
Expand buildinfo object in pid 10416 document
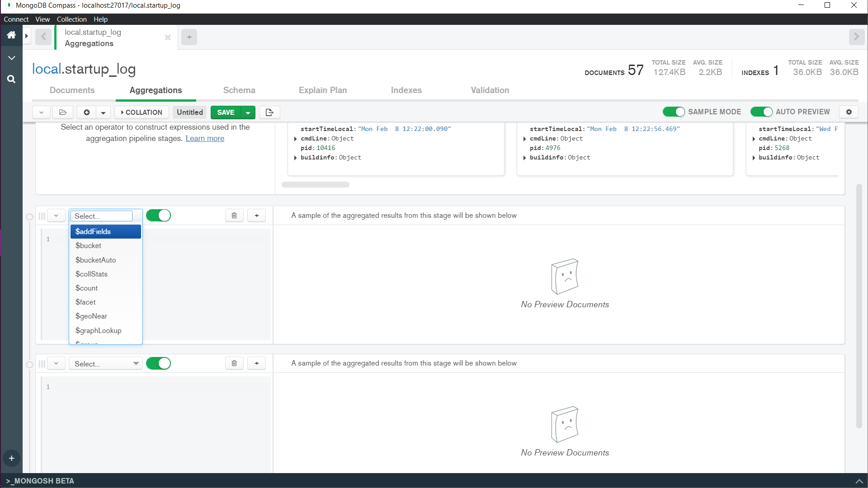[296, 158]
